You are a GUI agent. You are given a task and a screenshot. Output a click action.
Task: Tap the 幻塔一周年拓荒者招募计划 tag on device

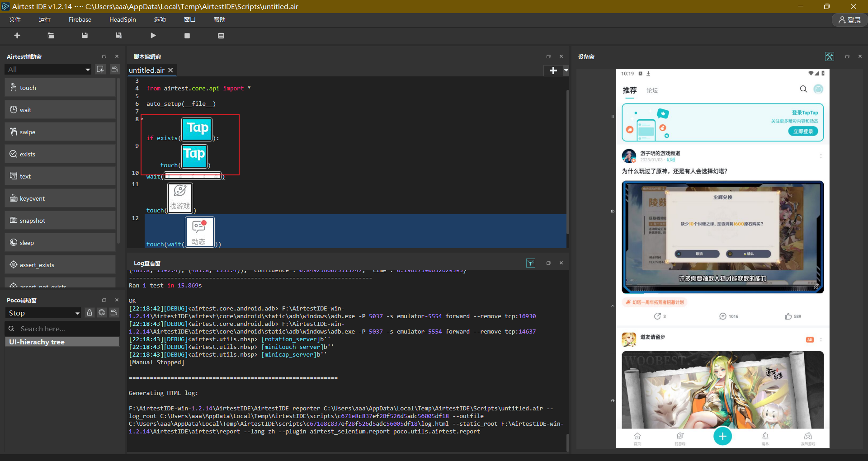(x=655, y=302)
